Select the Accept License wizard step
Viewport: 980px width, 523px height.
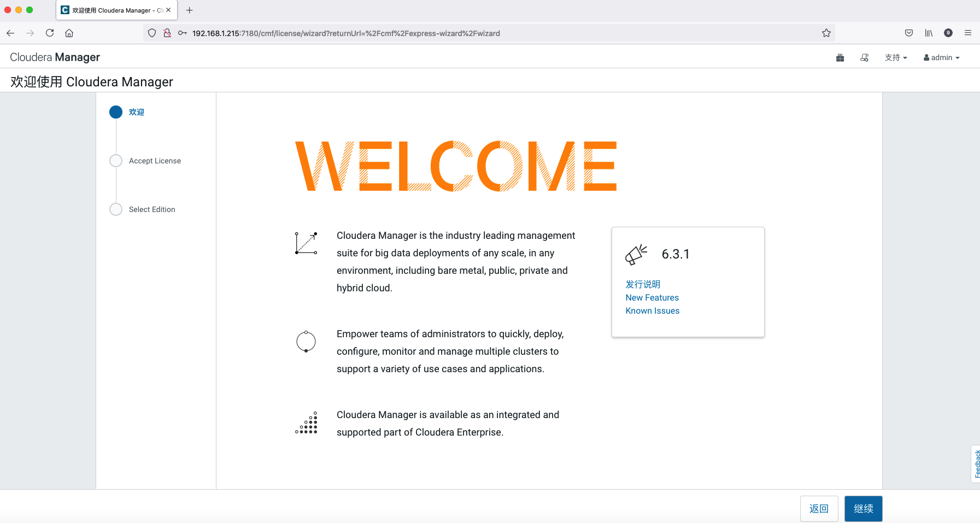click(x=155, y=161)
